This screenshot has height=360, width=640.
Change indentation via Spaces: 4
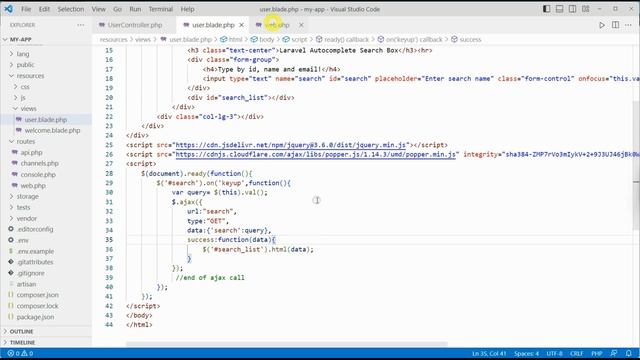point(526,353)
